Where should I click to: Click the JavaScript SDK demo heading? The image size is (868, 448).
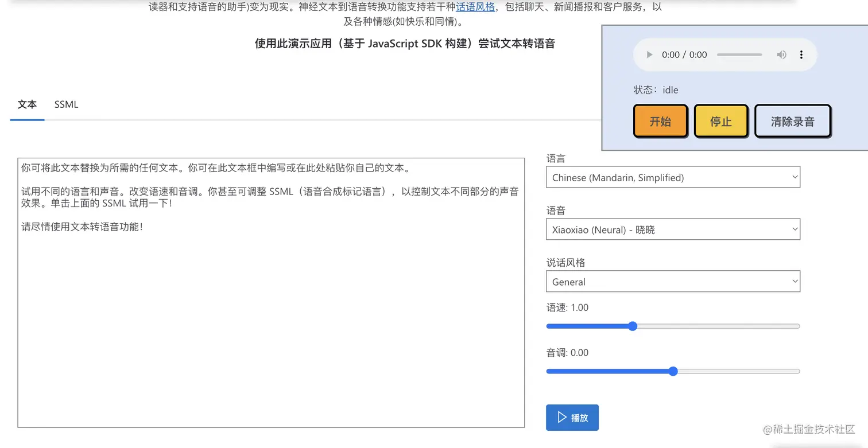point(405,44)
